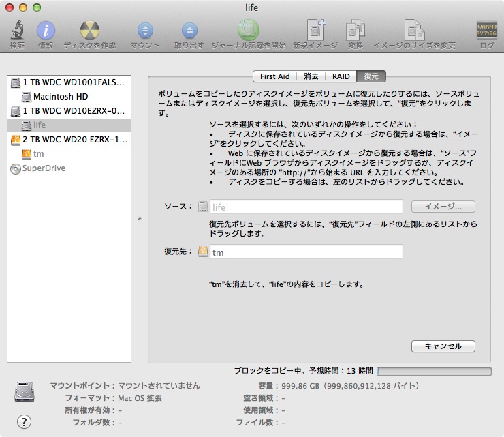This screenshot has width=504, height=437.
Task: Open イメージのサイズを変更 (Resize Image) tool
Action: (x=414, y=31)
